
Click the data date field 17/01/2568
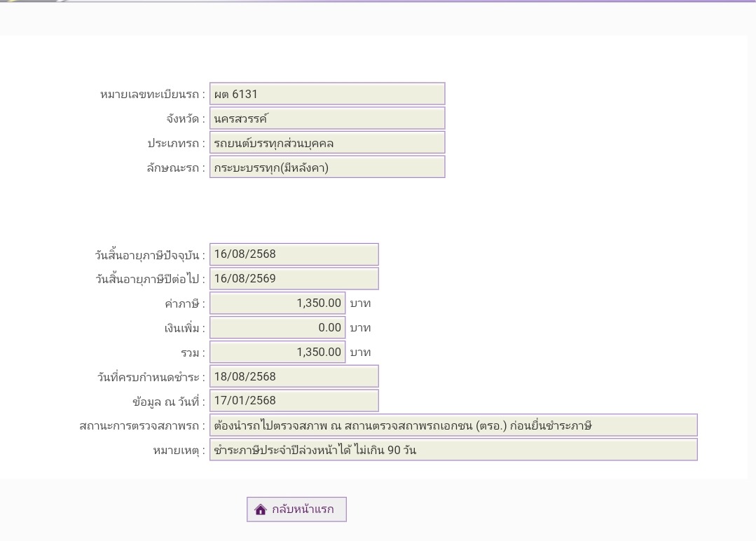[294, 401]
